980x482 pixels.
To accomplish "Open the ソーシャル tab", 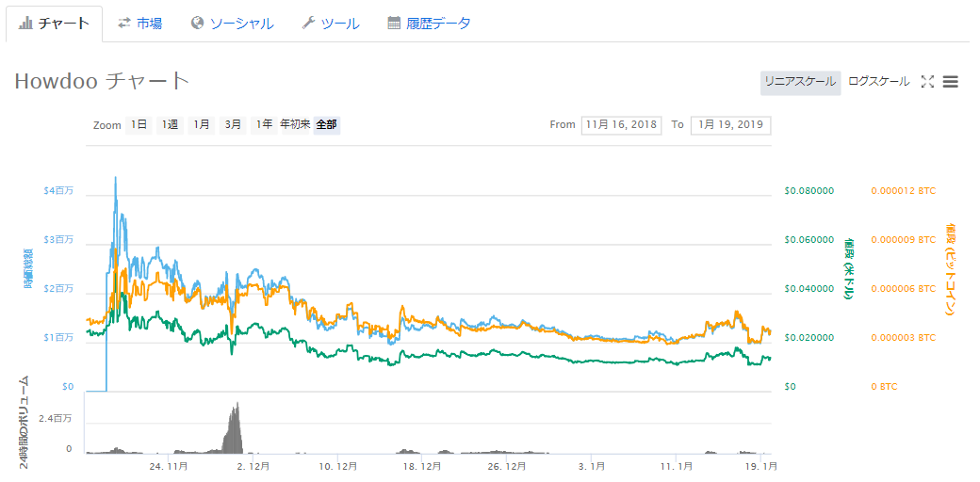I will click(x=232, y=24).
